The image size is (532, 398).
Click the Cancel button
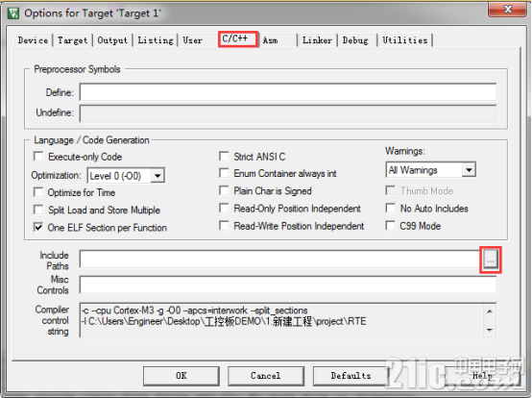tap(266, 376)
